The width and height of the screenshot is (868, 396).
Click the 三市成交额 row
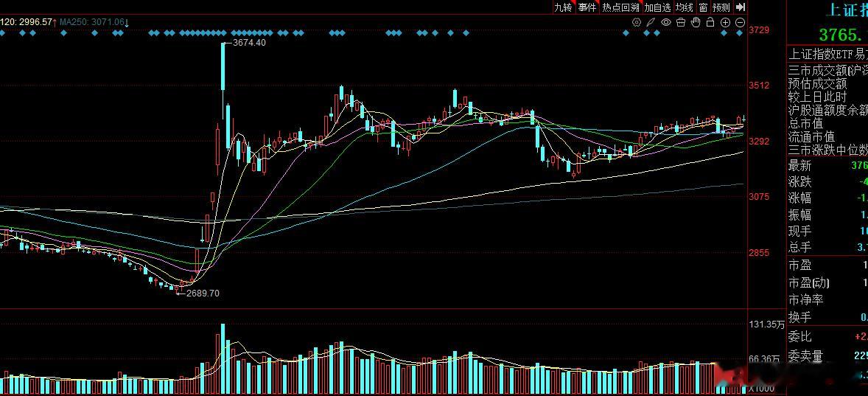(x=827, y=70)
